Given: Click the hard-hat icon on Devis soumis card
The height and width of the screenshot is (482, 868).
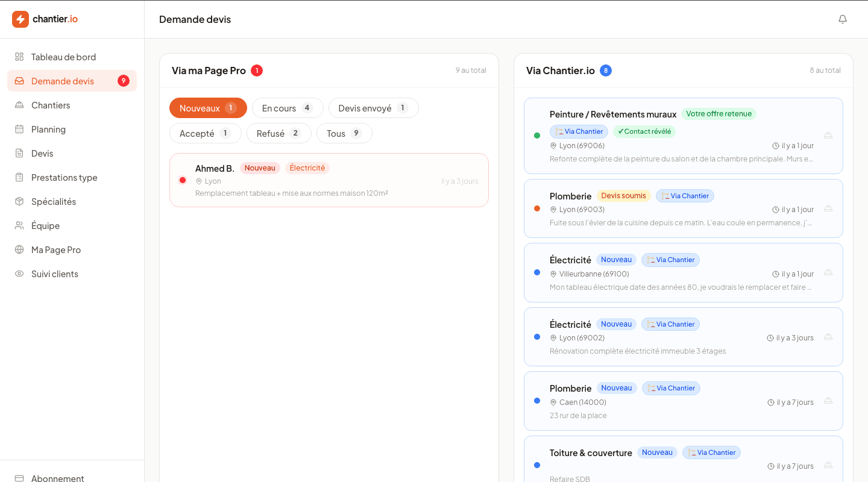Looking at the screenshot, I should pos(828,208).
